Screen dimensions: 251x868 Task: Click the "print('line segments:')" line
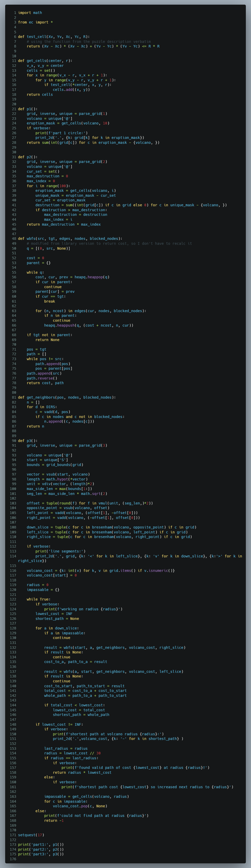click(61, 551)
